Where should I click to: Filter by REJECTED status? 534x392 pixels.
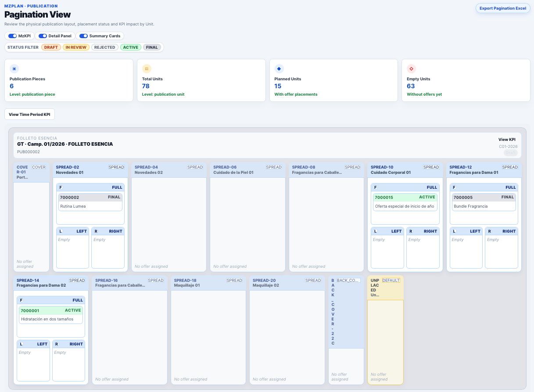tap(105, 47)
